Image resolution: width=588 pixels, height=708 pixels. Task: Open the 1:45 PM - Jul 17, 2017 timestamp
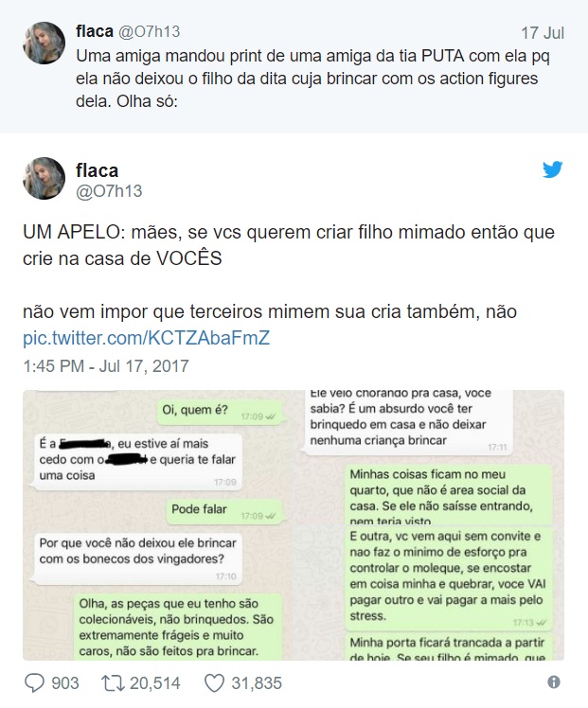click(x=106, y=365)
